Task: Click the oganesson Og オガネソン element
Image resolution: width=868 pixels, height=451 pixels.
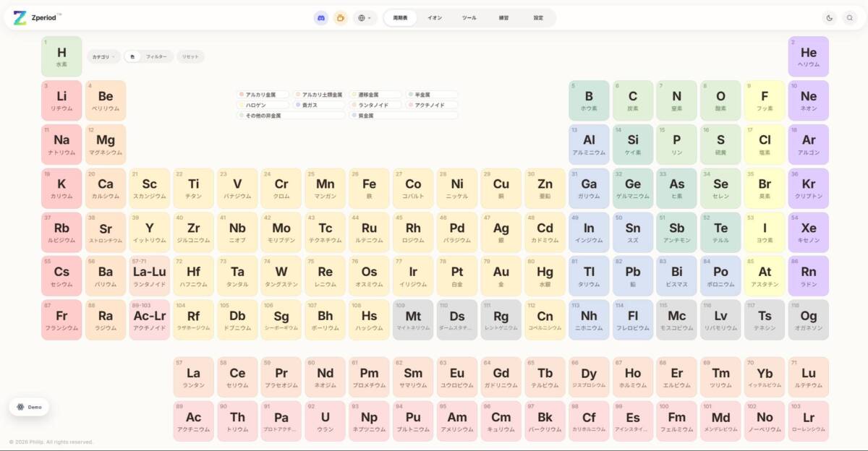Action: pyautogui.click(x=809, y=320)
